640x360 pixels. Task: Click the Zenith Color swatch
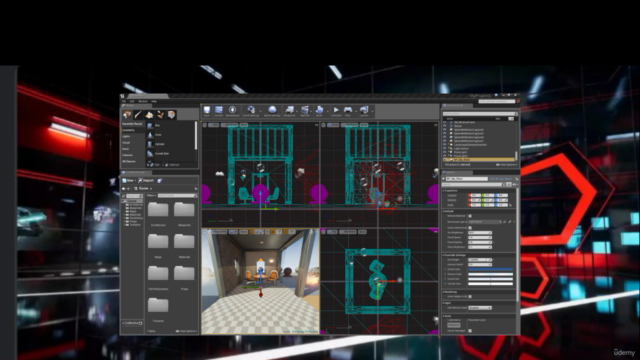point(491,269)
